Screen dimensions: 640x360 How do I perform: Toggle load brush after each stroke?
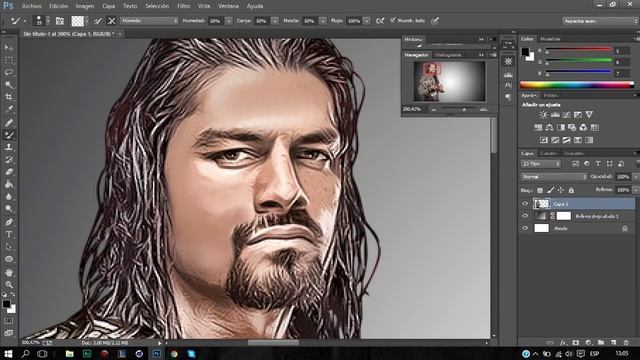tap(98, 21)
